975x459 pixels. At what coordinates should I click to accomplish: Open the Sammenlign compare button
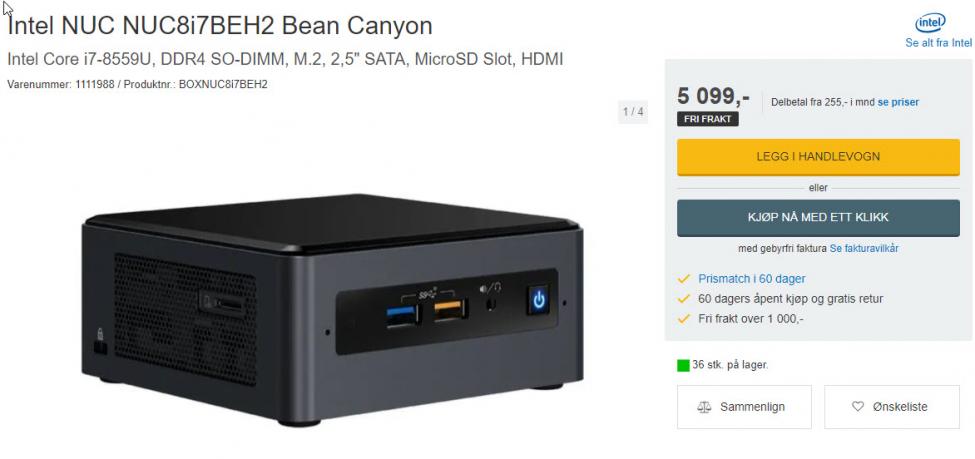pos(744,407)
